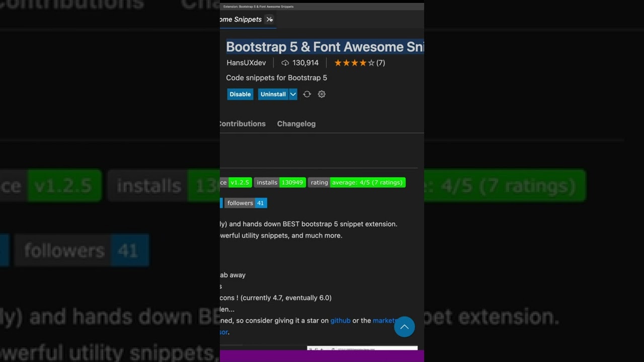Click the installs 130949 badge

[x=280, y=183]
